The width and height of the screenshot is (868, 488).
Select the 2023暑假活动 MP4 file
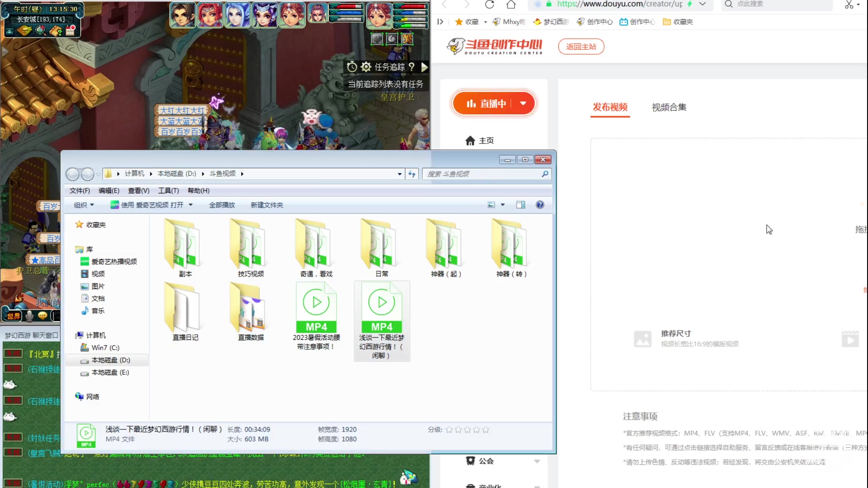coord(316,316)
